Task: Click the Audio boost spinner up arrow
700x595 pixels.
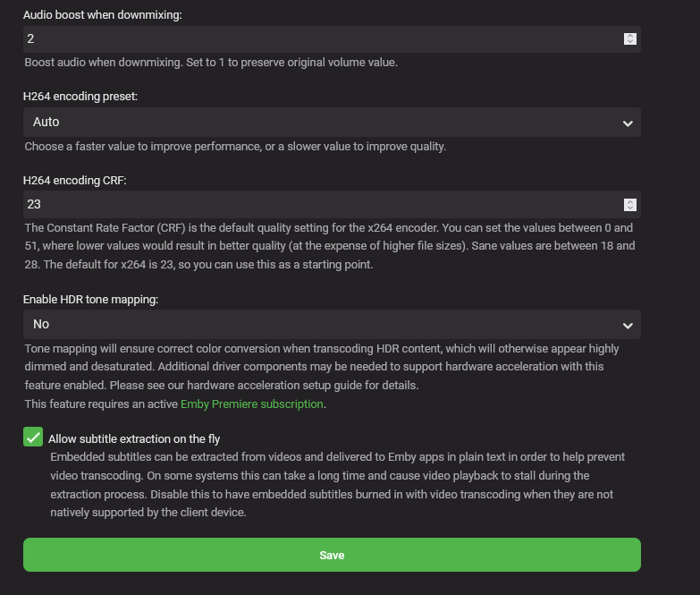Action: click(629, 36)
